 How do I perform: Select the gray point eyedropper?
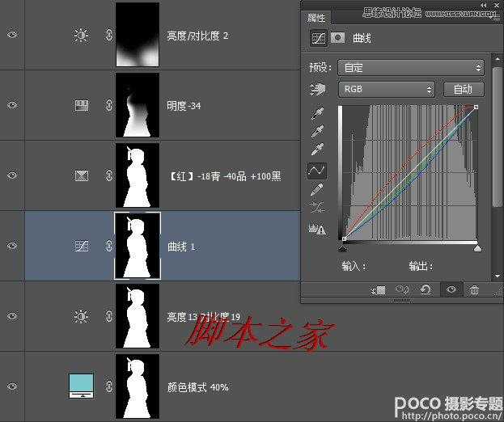tap(318, 131)
